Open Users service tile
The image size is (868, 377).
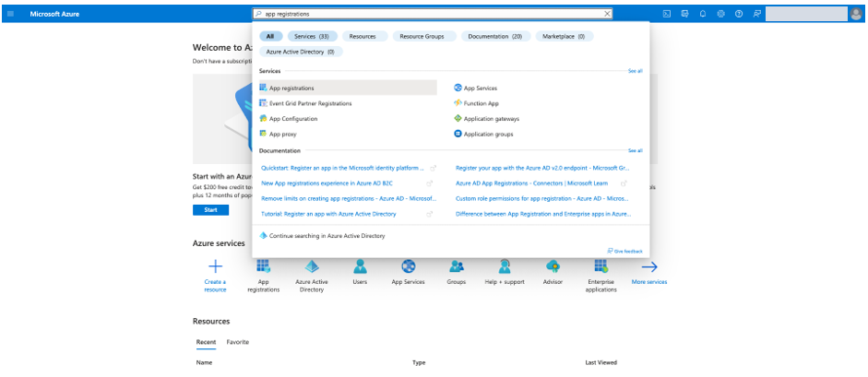tap(360, 273)
